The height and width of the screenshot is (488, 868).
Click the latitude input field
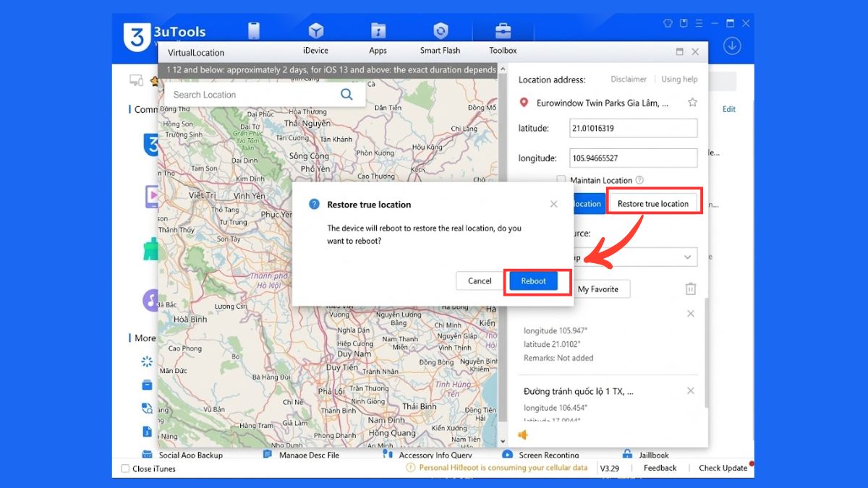(x=634, y=128)
